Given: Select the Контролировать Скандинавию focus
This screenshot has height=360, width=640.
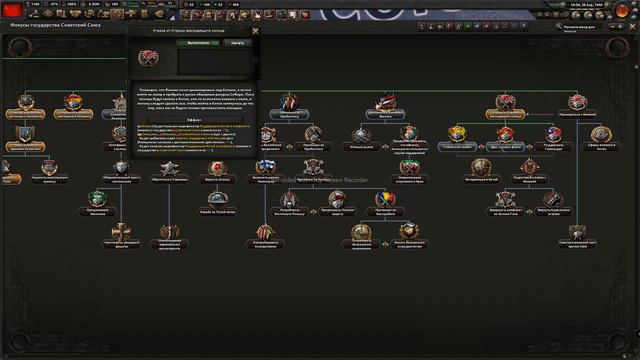Looking at the screenshot, I should tap(265, 237).
